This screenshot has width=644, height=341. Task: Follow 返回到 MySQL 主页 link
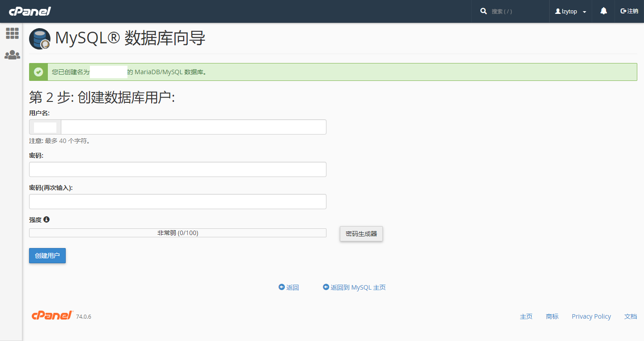[x=354, y=287]
